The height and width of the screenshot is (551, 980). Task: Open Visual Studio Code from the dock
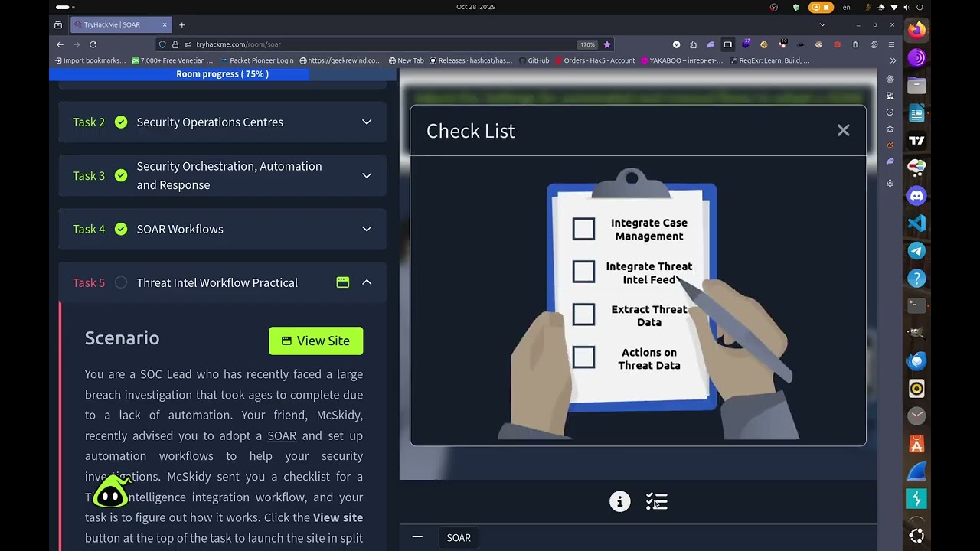coord(916,223)
